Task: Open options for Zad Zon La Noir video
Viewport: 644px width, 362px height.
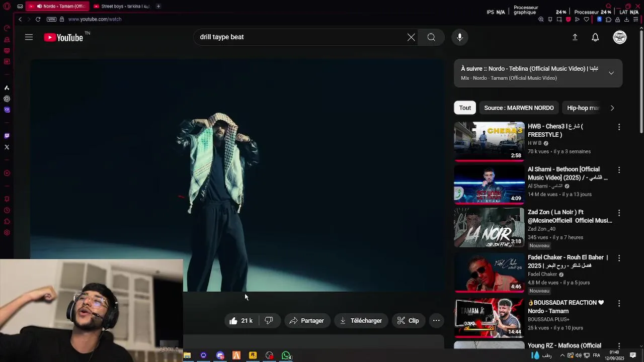Action: pyautogui.click(x=619, y=213)
